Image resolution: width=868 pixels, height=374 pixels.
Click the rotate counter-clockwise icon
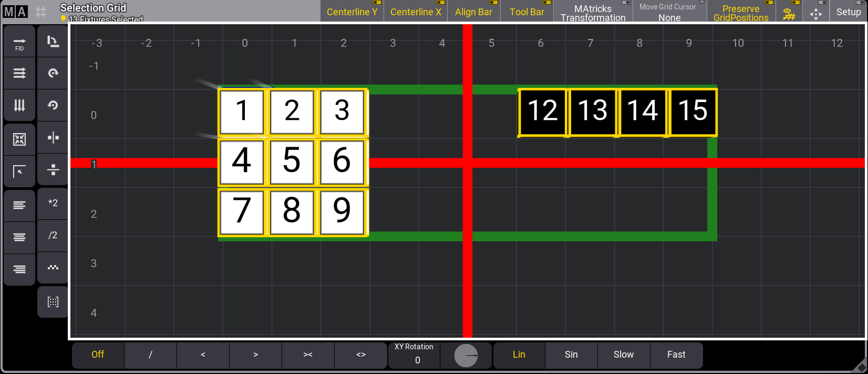[53, 105]
